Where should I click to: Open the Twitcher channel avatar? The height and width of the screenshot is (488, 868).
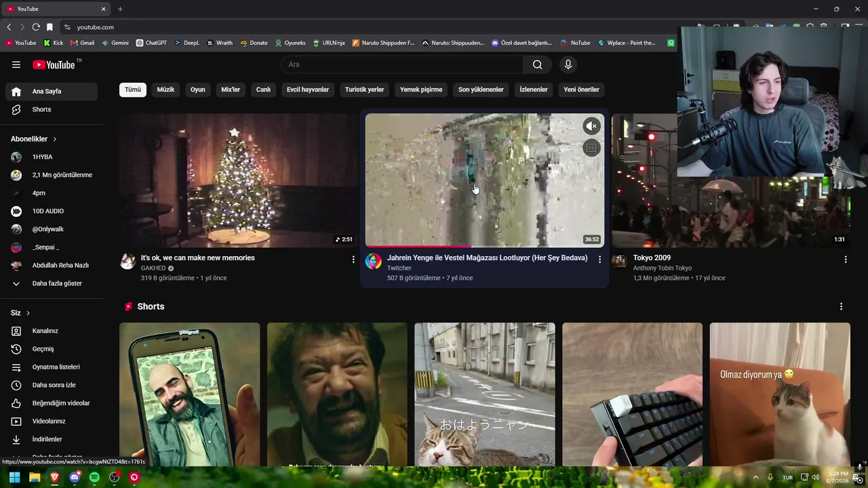point(374,262)
